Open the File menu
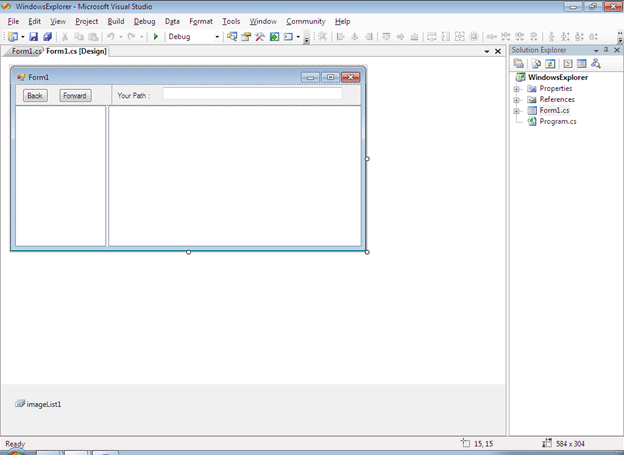 (x=13, y=21)
